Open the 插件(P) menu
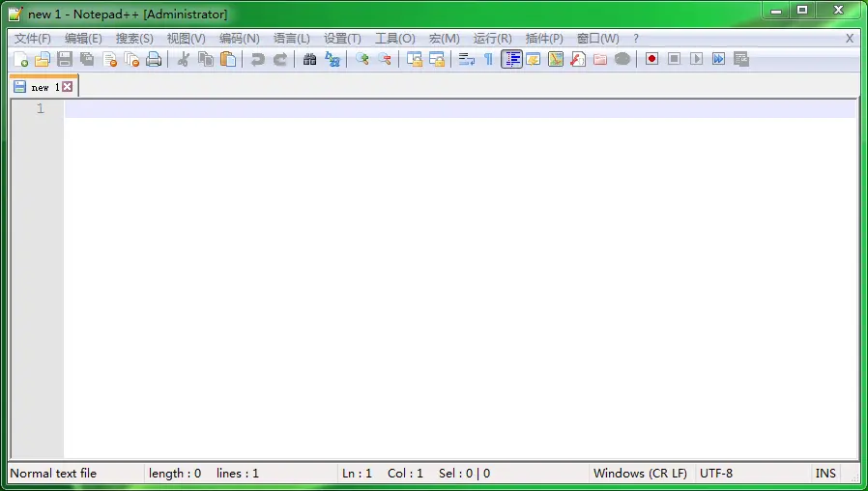This screenshot has height=491, width=868. [x=544, y=39]
